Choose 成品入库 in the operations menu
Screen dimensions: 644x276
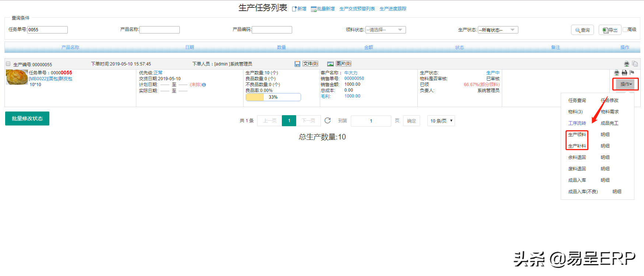[x=577, y=180]
